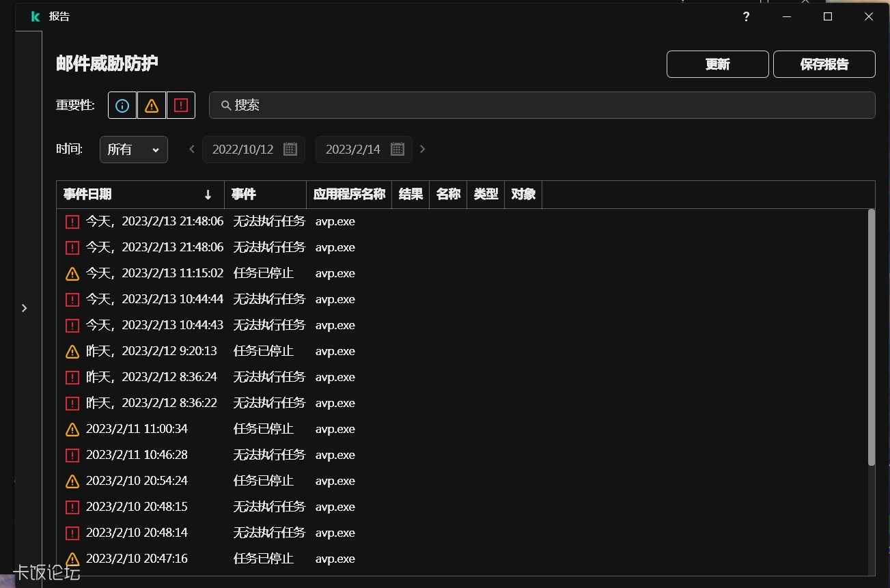This screenshot has width=890, height=588.
Task: Select the 2023/2/12 8:36:24 event row
Action: (x=462, y=377)
